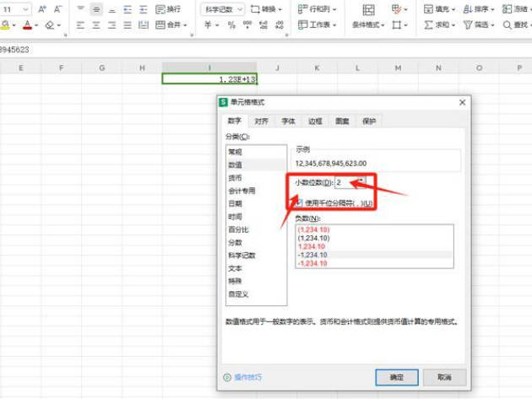Viewport: 532px width, 399px height.
Task: Open the 排序 sort menu
Action: tap(479, 9)
